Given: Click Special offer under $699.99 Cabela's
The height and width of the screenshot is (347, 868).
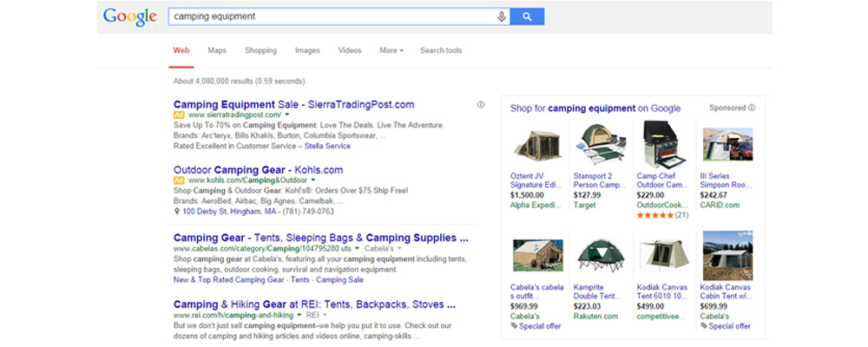Looking at the screenshot, I should coord(730,326).
